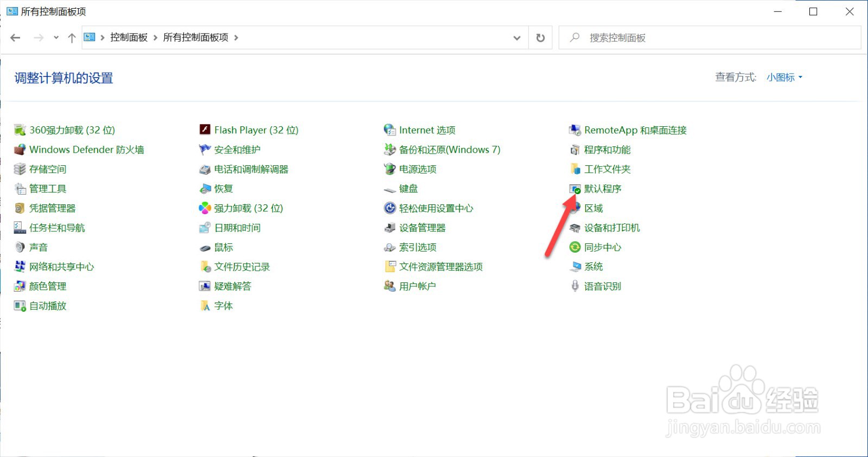Open the 键盘 icon
This screenshot has height=457, width=868.
point(390,189)
